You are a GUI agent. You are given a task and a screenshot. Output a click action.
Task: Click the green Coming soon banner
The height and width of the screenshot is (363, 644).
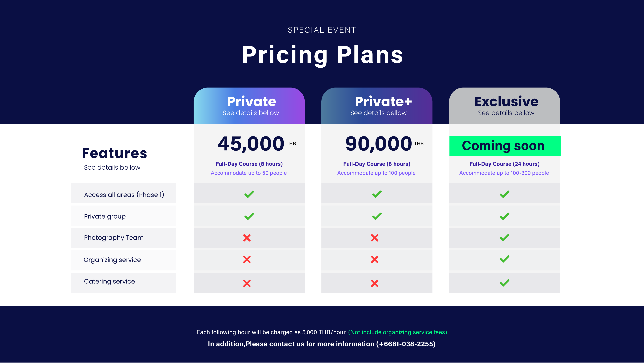pos(505,146)
